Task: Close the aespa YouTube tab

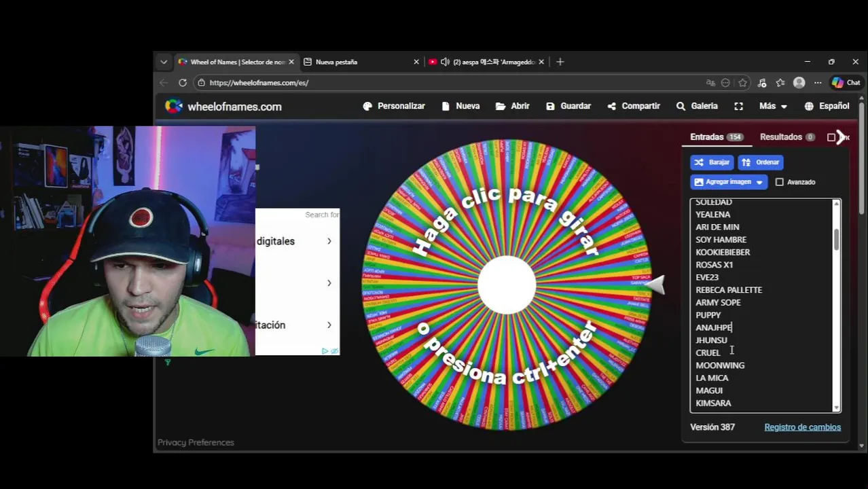Action: 541,62
